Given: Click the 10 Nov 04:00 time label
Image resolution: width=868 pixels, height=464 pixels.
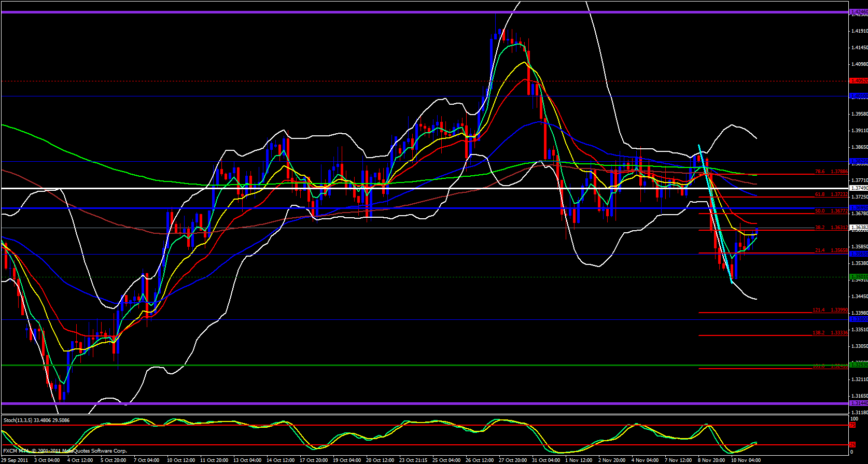Looking at the screenshot, I should [x=745, y=460].
